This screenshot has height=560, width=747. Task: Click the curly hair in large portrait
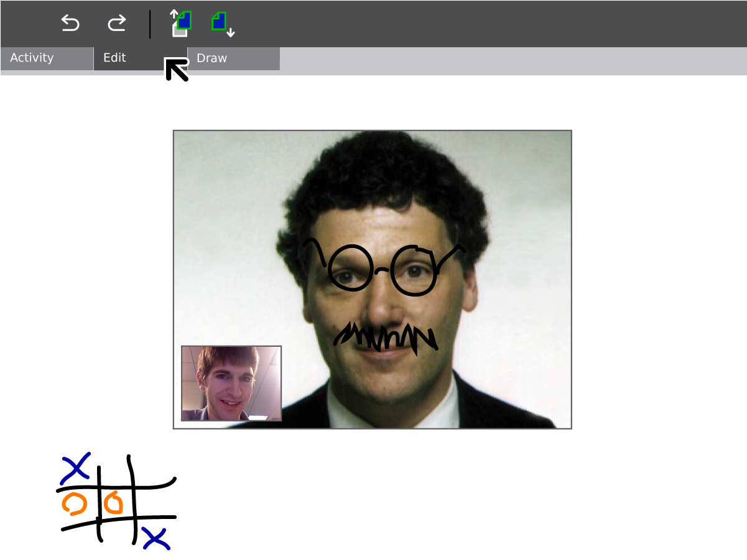coord(373,174)
